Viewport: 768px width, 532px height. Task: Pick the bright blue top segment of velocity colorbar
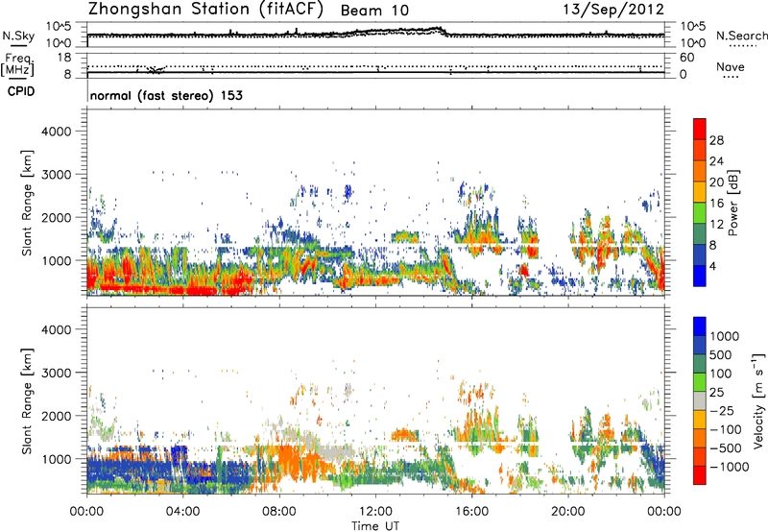click(x=700, y=326)
